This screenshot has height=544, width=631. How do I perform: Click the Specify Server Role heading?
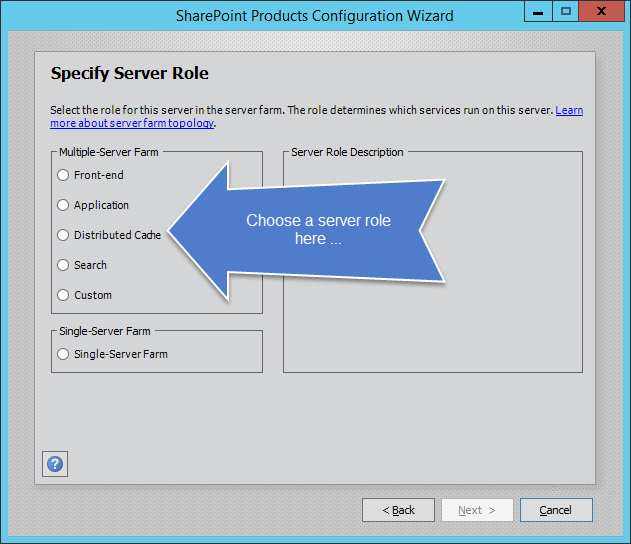click(x=129, y=74)
